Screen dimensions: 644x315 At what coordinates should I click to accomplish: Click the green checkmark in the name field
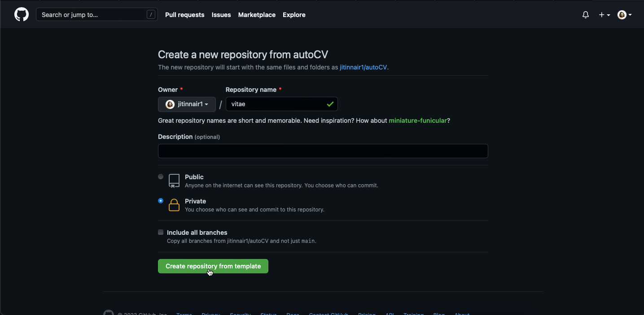330,104
